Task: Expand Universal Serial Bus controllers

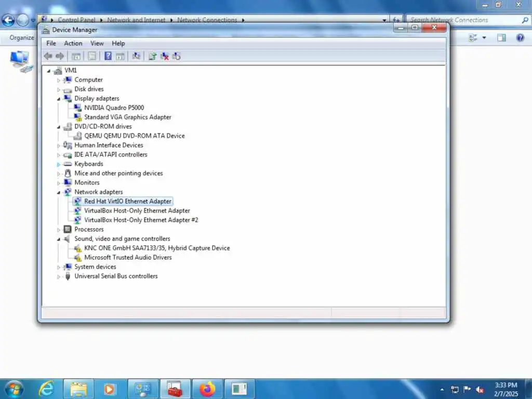Action: point(58,276)
